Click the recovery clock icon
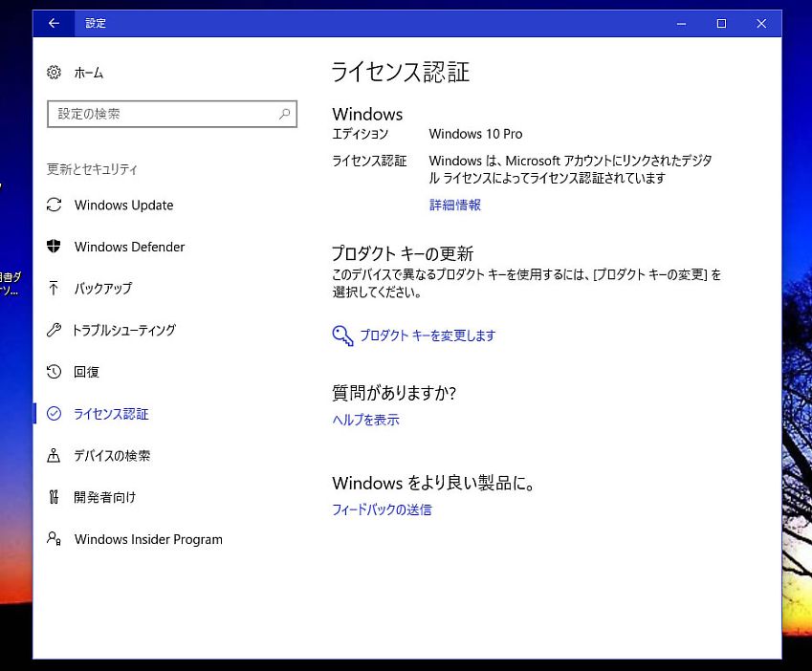 pos(54,372)
